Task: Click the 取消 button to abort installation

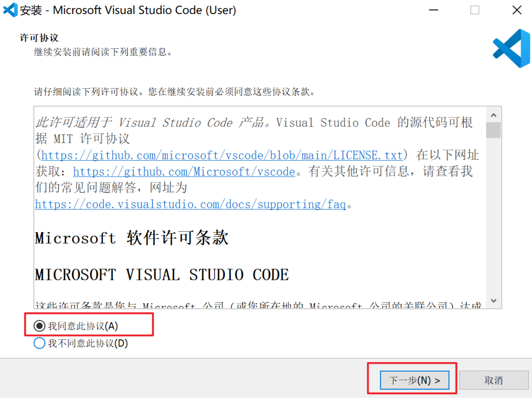Action: 494,380
